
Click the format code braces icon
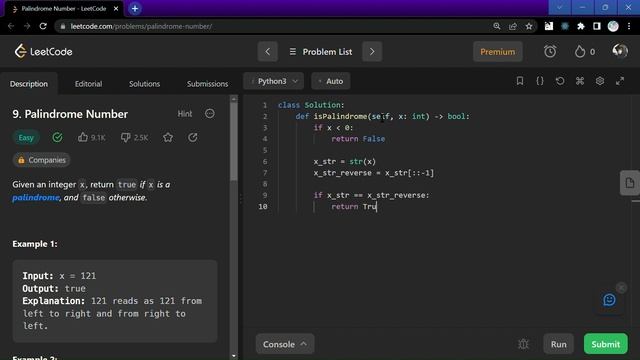tap(540, 81)
